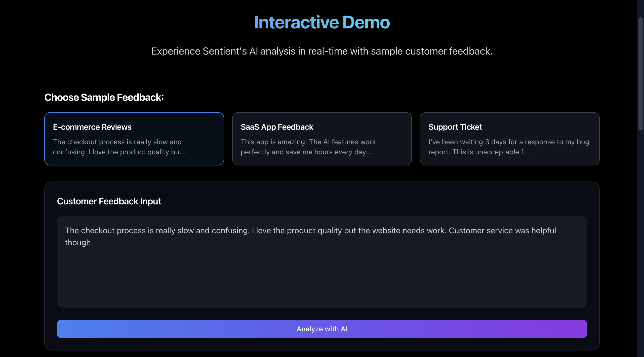Click the 'Support Ticket' card title

(455, 127)
